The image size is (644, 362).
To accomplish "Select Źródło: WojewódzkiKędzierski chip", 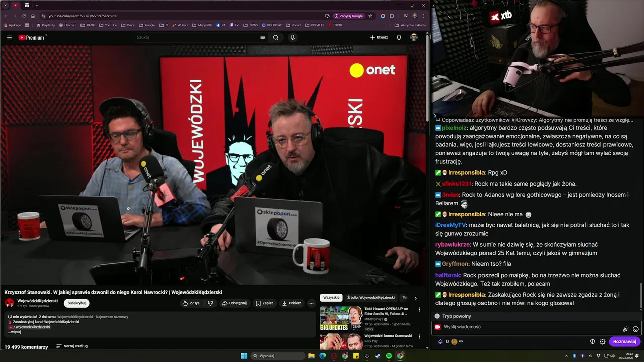I will click(371, 298).
